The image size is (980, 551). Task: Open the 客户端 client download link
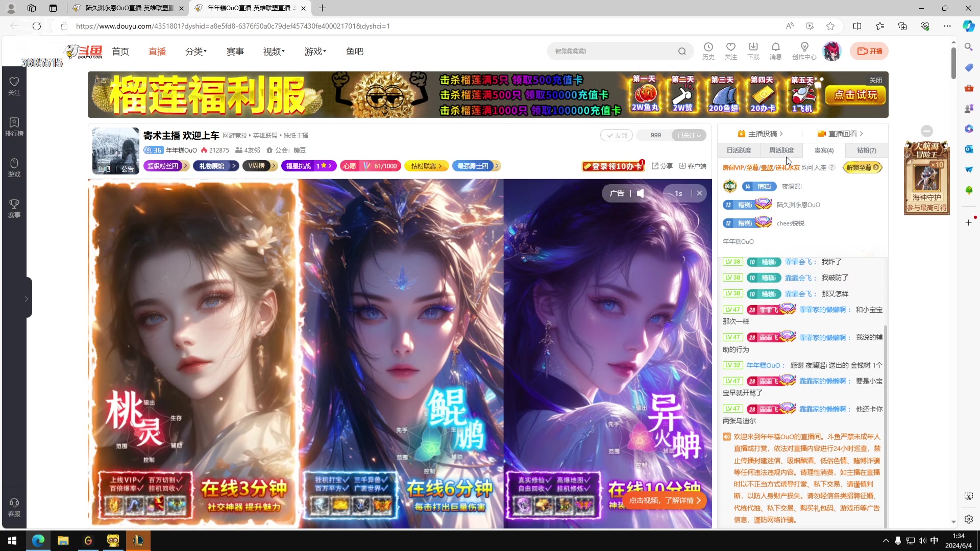tap(693, 166)
